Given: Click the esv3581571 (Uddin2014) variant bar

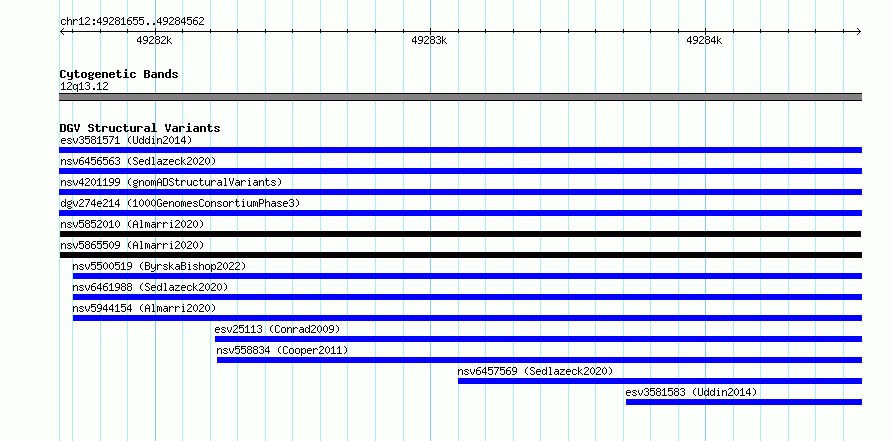Looking at the screenshot, I should [x=460, y=150].
